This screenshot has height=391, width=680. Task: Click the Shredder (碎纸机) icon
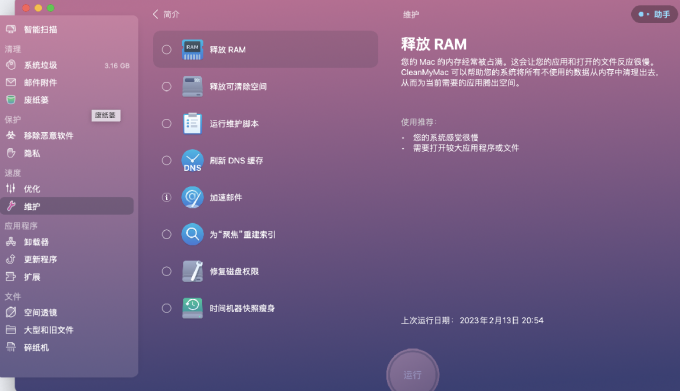11,347
